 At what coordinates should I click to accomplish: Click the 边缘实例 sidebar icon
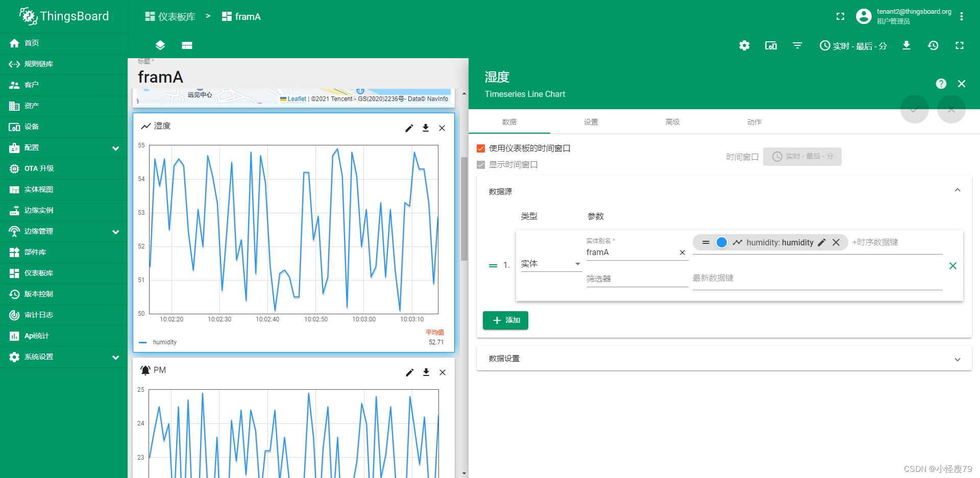[x=14, y=210]
